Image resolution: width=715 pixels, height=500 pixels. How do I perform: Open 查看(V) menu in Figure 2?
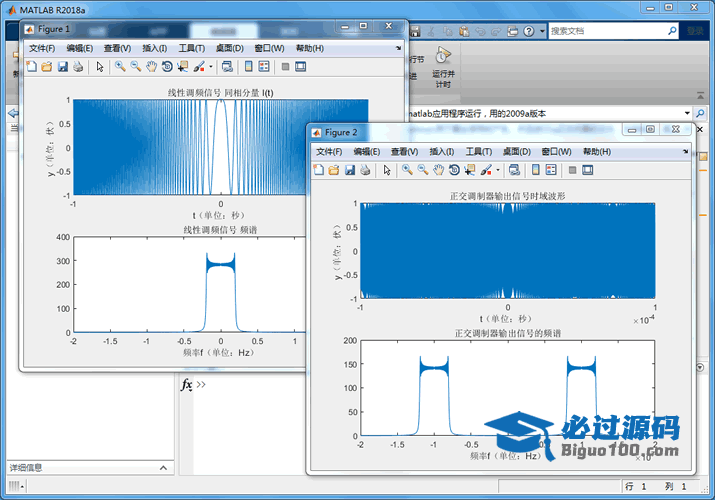(x=404, y=152)
